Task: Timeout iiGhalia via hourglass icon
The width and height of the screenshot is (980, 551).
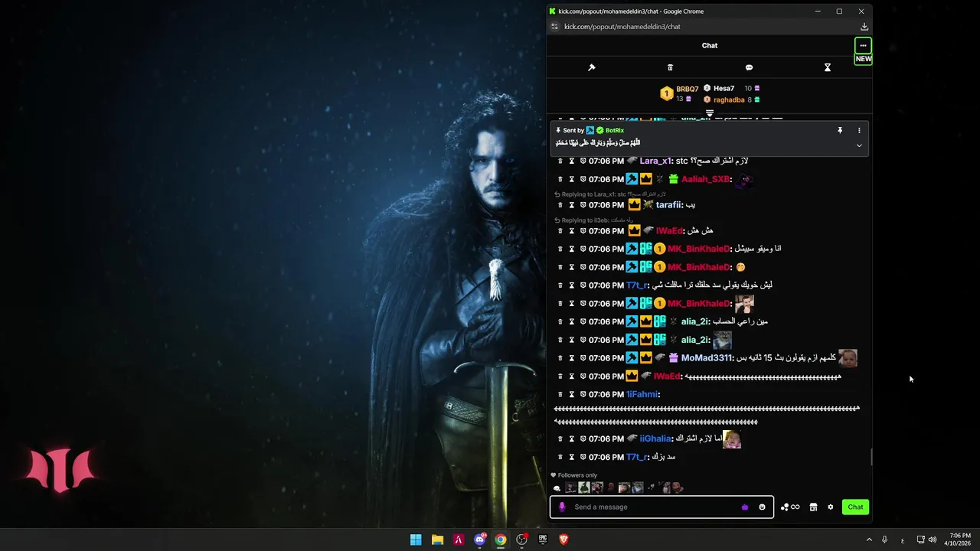Action: [571, 439]
